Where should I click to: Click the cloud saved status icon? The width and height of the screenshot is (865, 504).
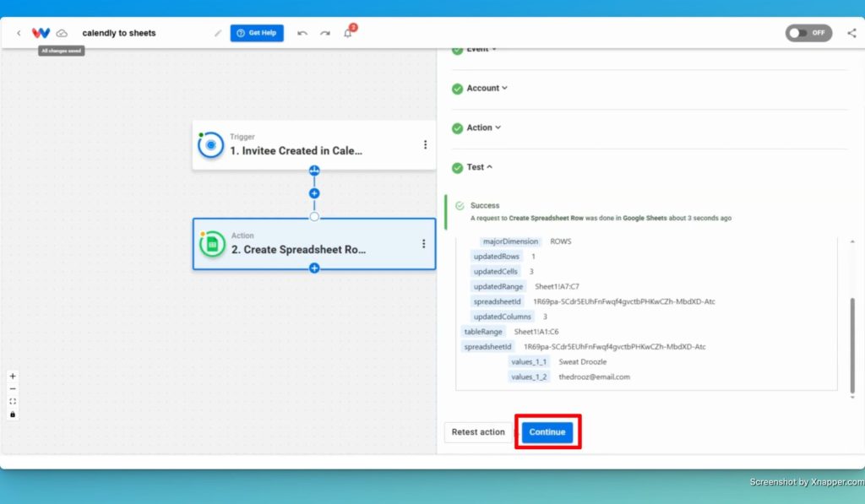(x=62, y=33)
